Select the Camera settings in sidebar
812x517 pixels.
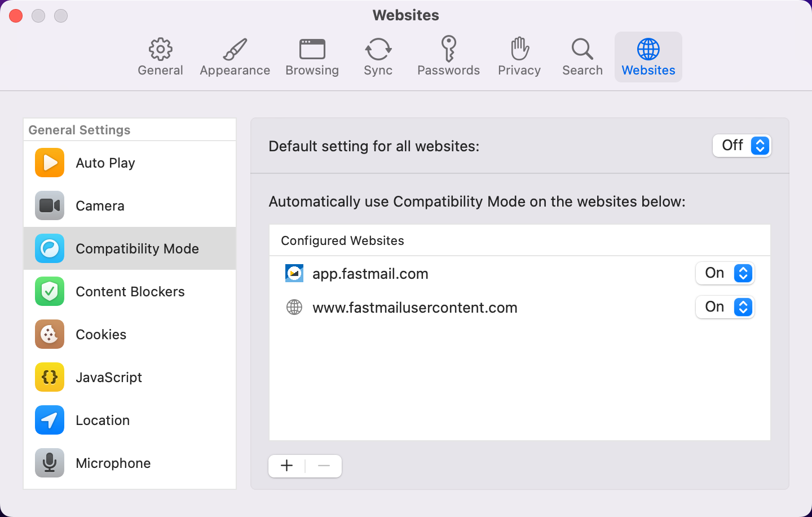(99, 205)
